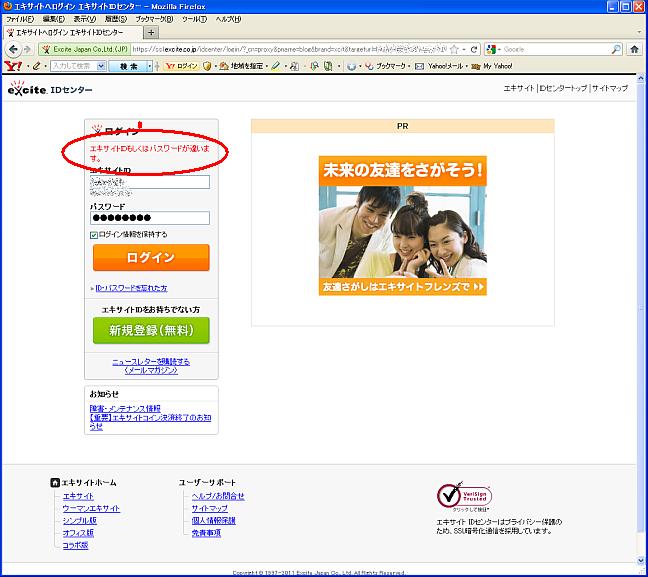This screenshot has height=577, width=648.
Task: Open the ID・パスワードを忘れた方 link
Action: (x=131, y=288)
